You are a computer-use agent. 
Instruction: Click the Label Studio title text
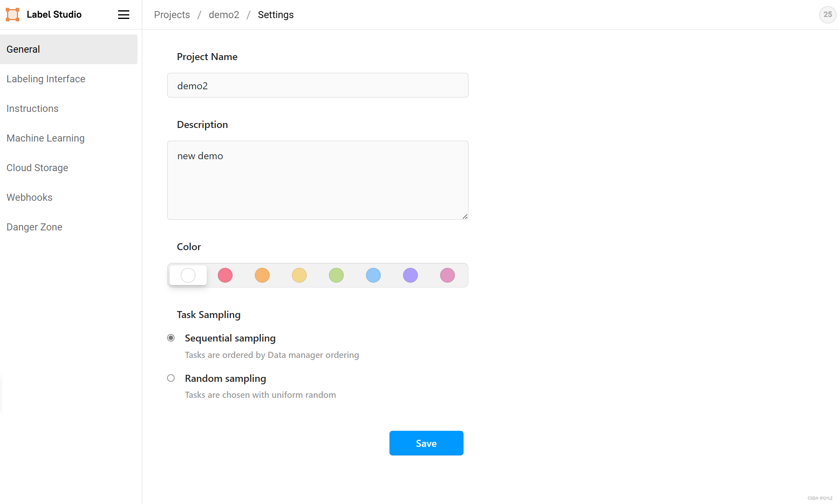tap(54, 14)
